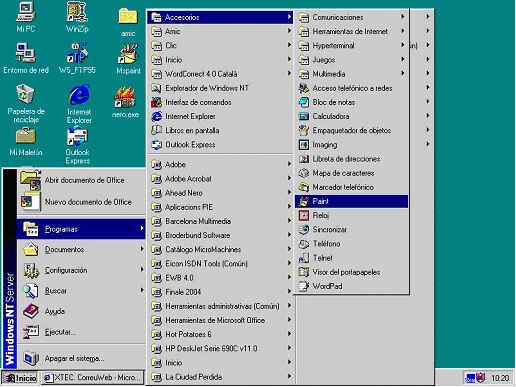Screen dimensions: 516x387
Task: Switch to XTEC CorreuWeb taskbar window
Action: (x=93, y=378)
